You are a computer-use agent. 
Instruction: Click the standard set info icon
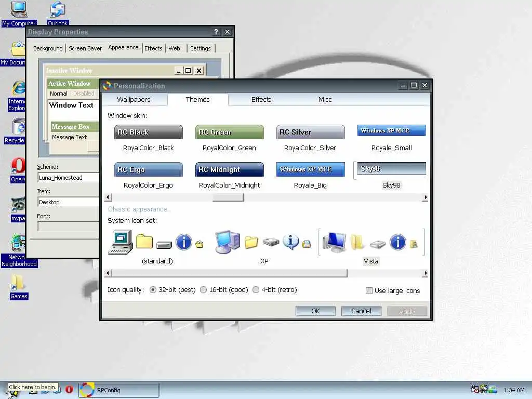click(x=183, y=242)
